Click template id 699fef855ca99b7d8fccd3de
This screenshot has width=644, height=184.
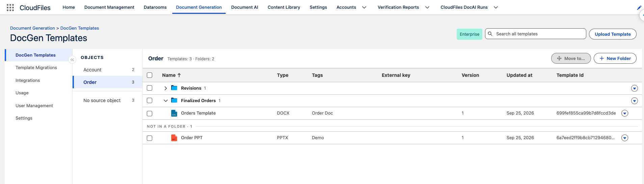pyautogui.click(x=586, y=113)
